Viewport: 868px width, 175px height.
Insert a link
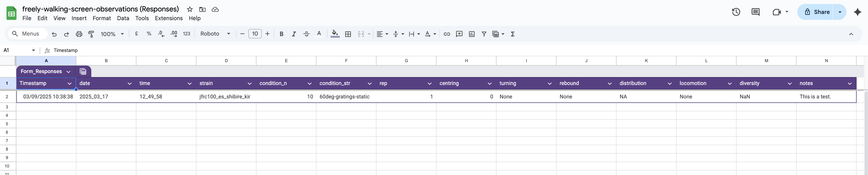click(447, 34)
